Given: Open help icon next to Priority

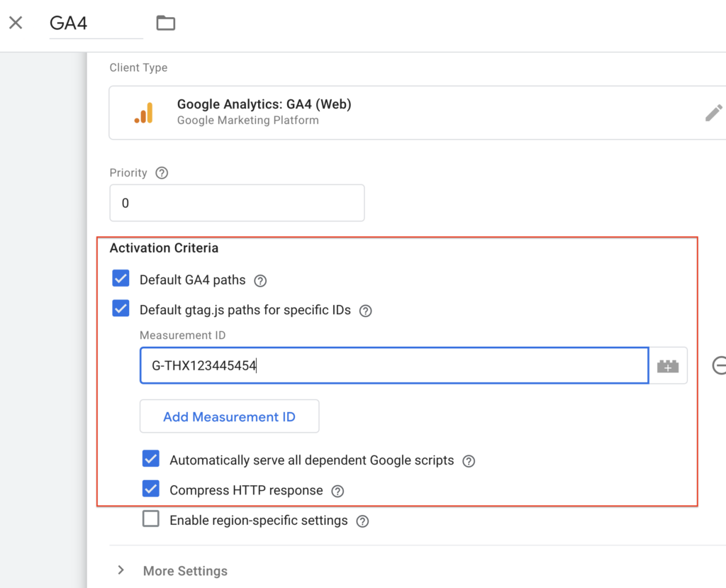Looking at the screenshot, I should coord(162,173).
